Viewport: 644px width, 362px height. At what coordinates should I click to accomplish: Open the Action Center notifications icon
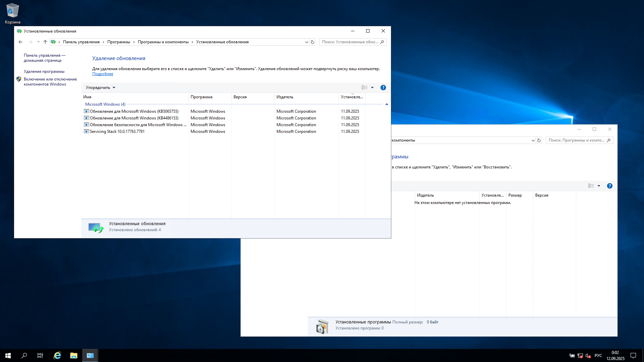click(633, 356)
